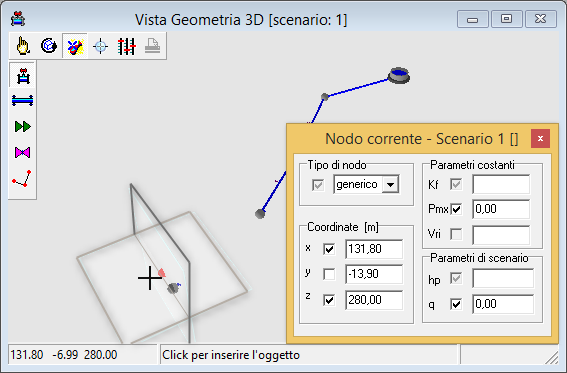Viewport: 567px width, 373px height.
Task: Open the Tipo di nodo dropdown arrow
Action: pyautogui.click(x=391, y=185)
